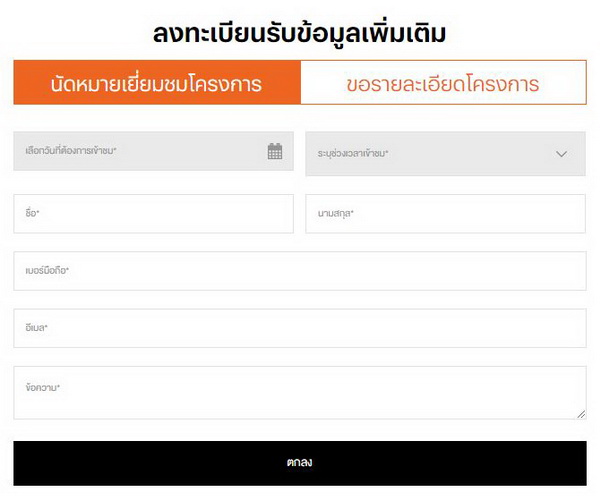Switch to นัดหมายเยี่ยมชมโครงการ tab
This screenshot has width=600, height=501.
(x=156, y=84)
